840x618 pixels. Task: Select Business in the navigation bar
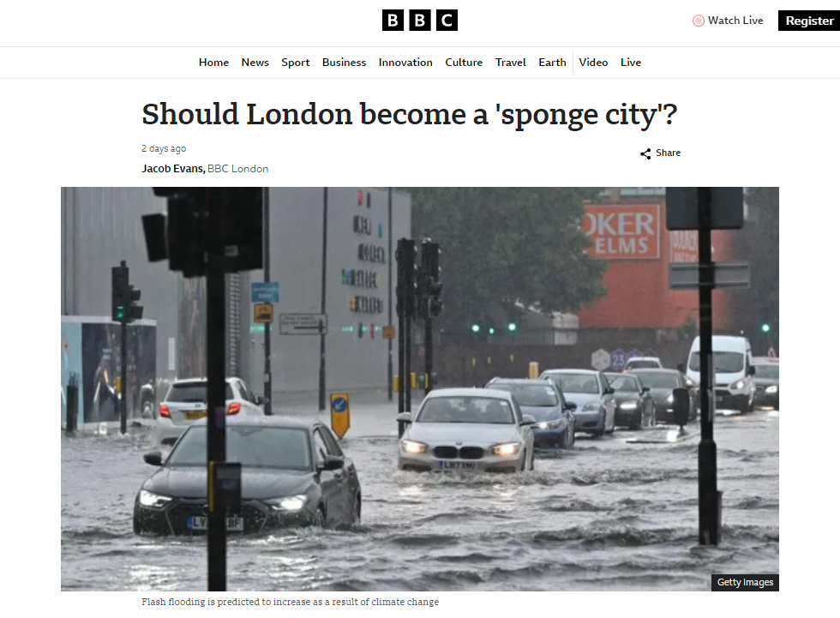(x=344, y=62)
